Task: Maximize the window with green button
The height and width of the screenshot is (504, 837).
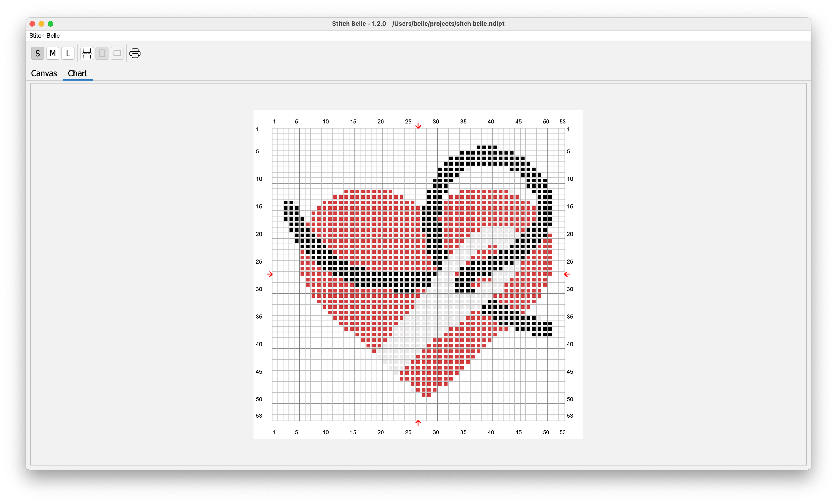Action: tap(51, 24)
